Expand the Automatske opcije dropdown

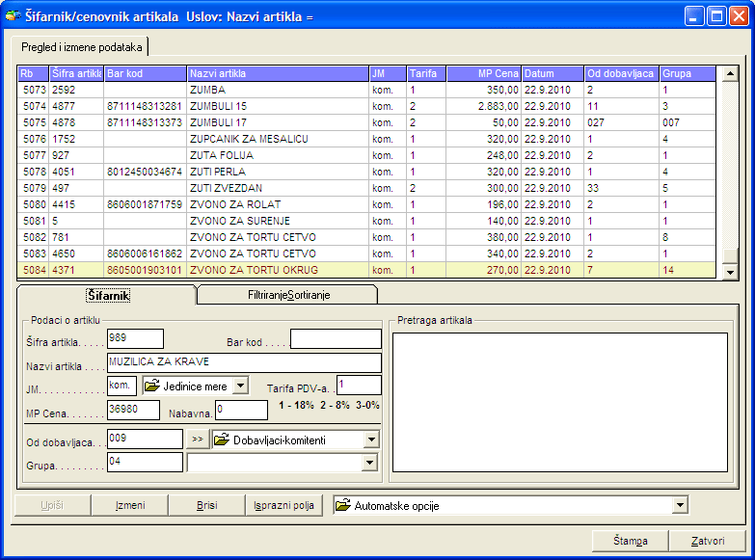[681, 505]
